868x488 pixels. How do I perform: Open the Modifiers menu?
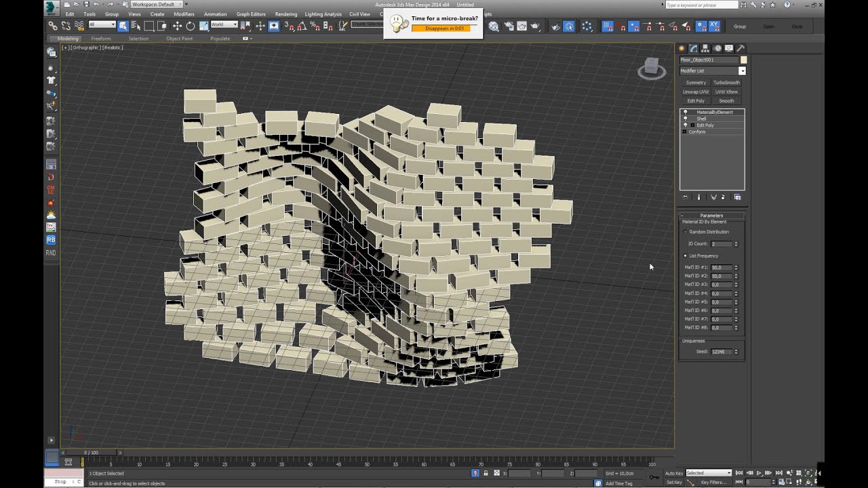184,14
